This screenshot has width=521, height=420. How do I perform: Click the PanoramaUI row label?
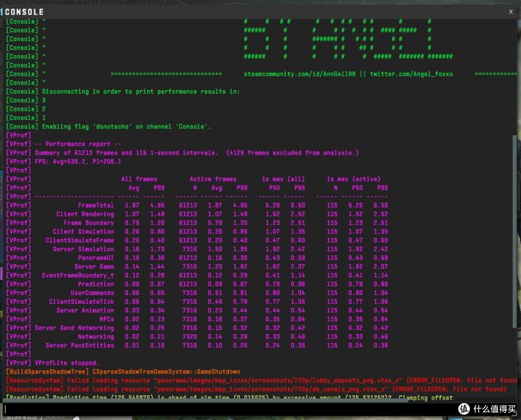[96, 258]
